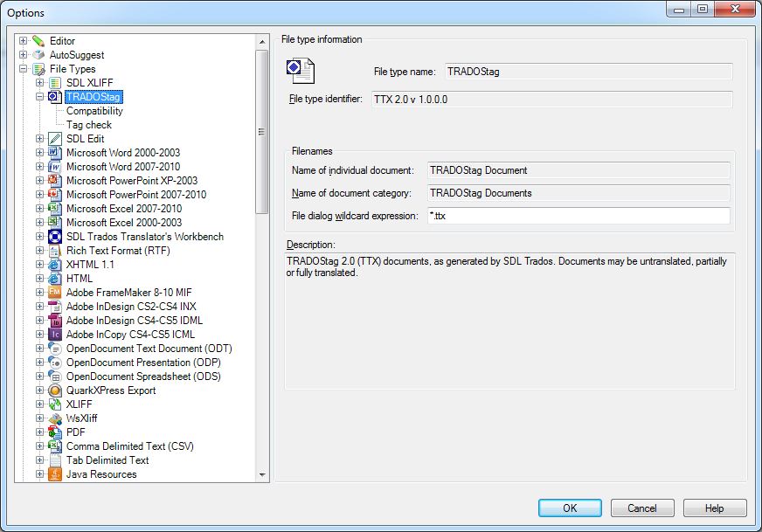Click the SDL Edit pencil icon
Screen dimensions: 762x532
tap(55, 139)
